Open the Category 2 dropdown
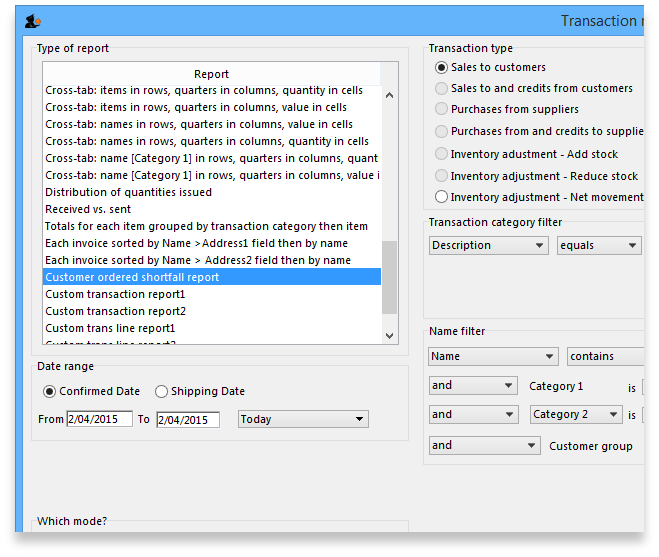Viewport: 659px width, 557px height. 575,414
